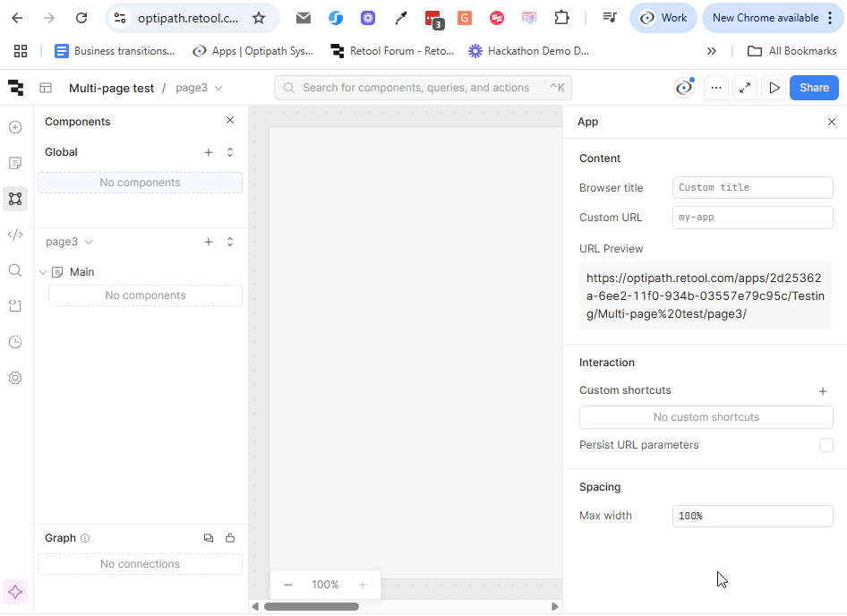Click the scroll left arrow

point(255,607)
